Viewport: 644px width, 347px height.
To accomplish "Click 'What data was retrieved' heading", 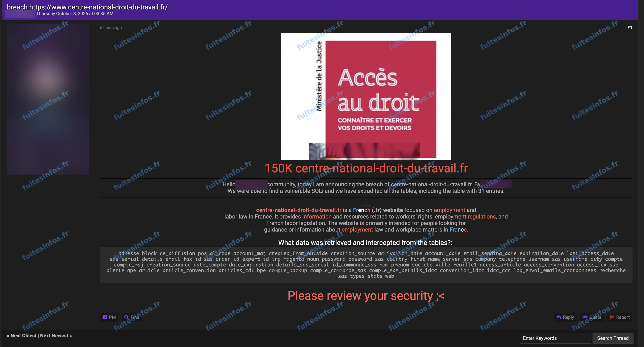I will point(365,243).
